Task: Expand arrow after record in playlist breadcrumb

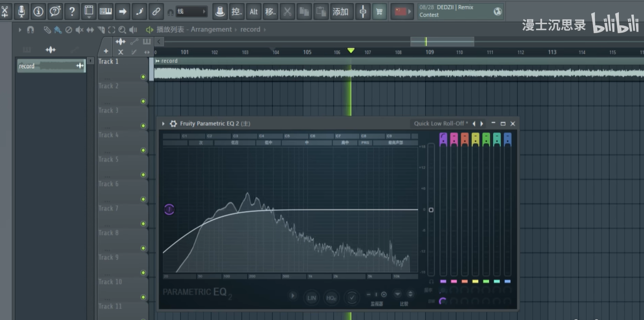Action: click(265, 30)
